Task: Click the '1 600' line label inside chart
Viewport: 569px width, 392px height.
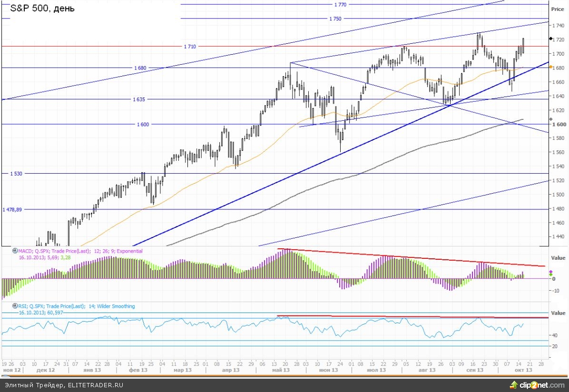Action: (x=143, y=125)
